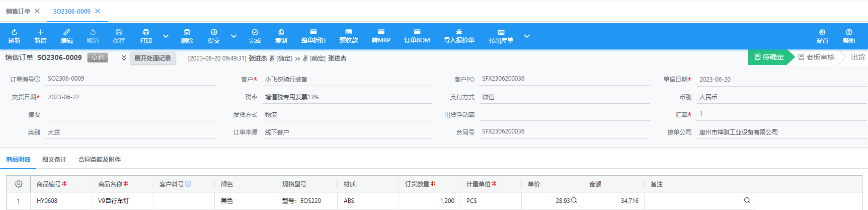Click the 订单编号 info icon
868x210 pixels.
tap(37, 79)
